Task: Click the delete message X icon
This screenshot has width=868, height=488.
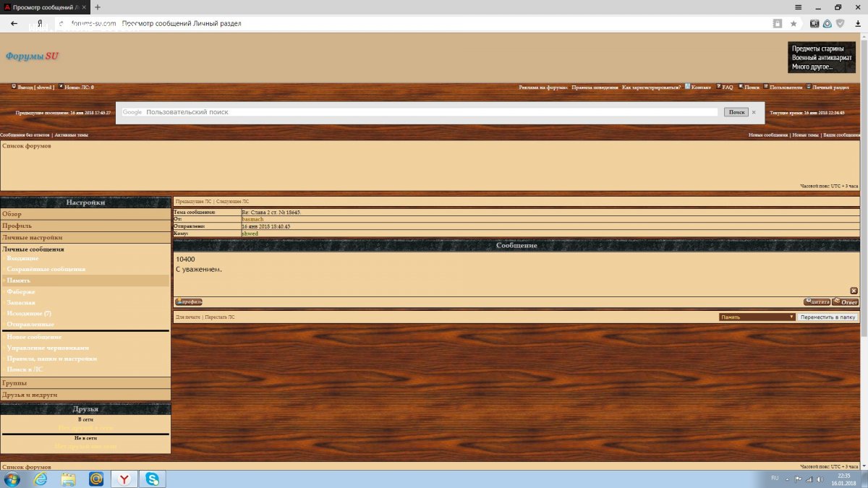Action: [854, 291]
